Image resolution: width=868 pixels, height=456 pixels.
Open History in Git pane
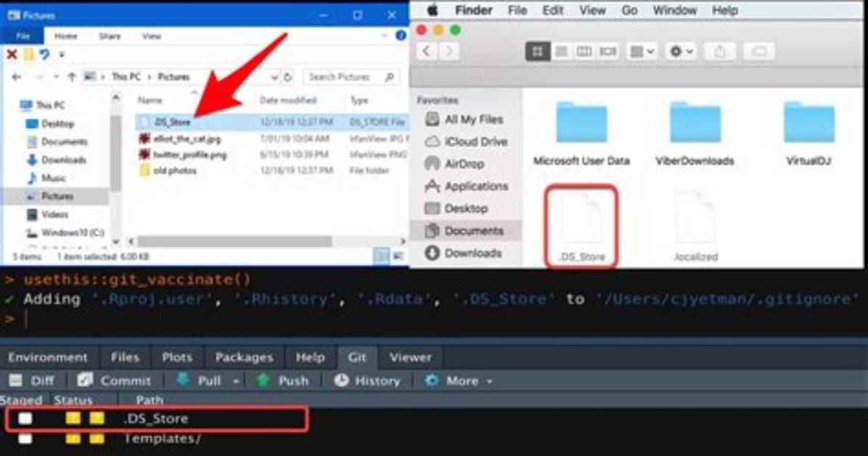pyautogui.click(x=367, y=380)
